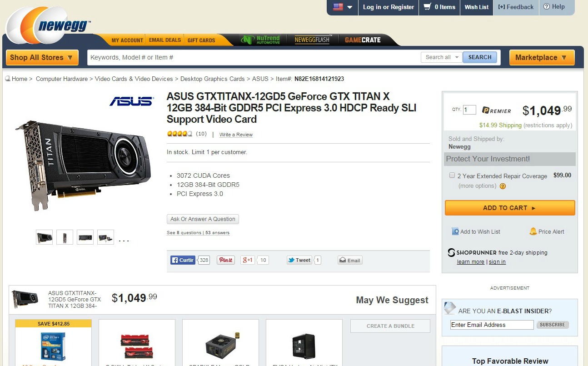
Task: Enable 2 Year Extended Repair Coverage checkbox
Action: pyautogui.click(x=452, y=175)
